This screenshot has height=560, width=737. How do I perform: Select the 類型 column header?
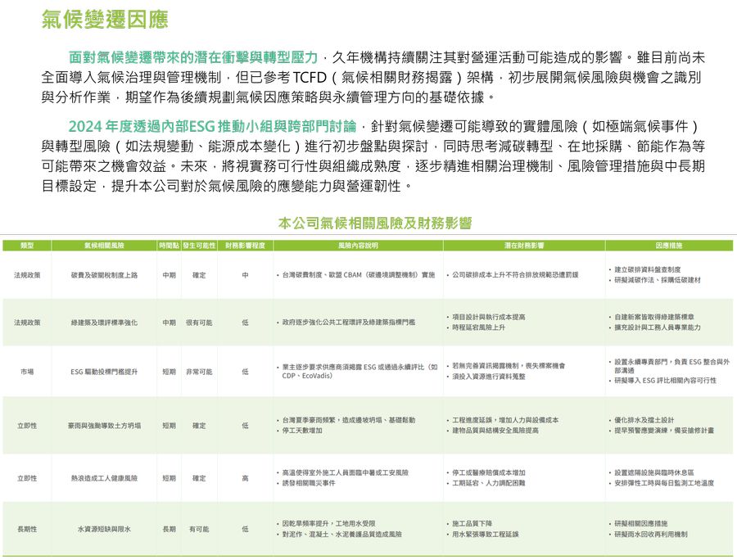tap(27, 246)
